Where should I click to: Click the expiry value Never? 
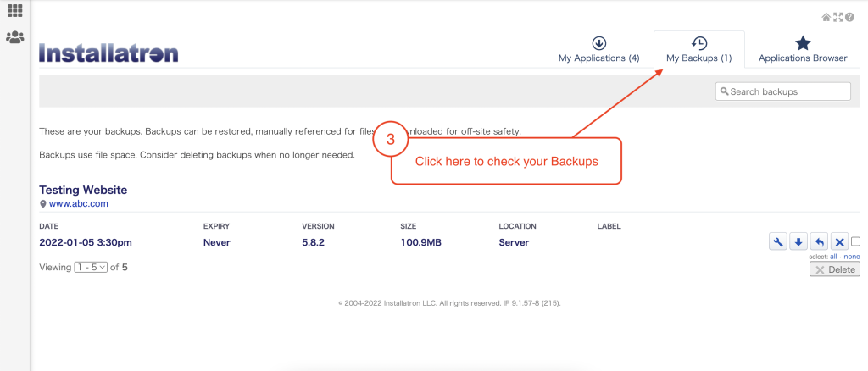217,242
